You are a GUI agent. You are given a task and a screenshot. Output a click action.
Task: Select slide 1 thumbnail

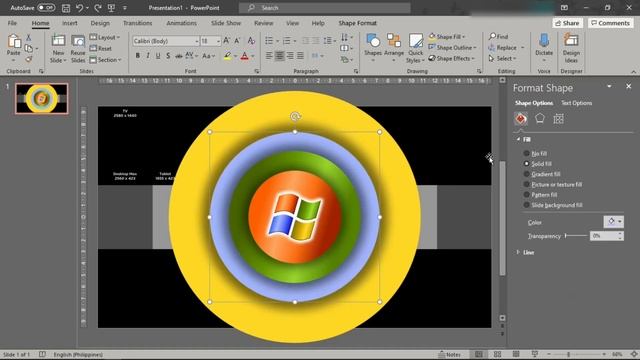[42, 98]
